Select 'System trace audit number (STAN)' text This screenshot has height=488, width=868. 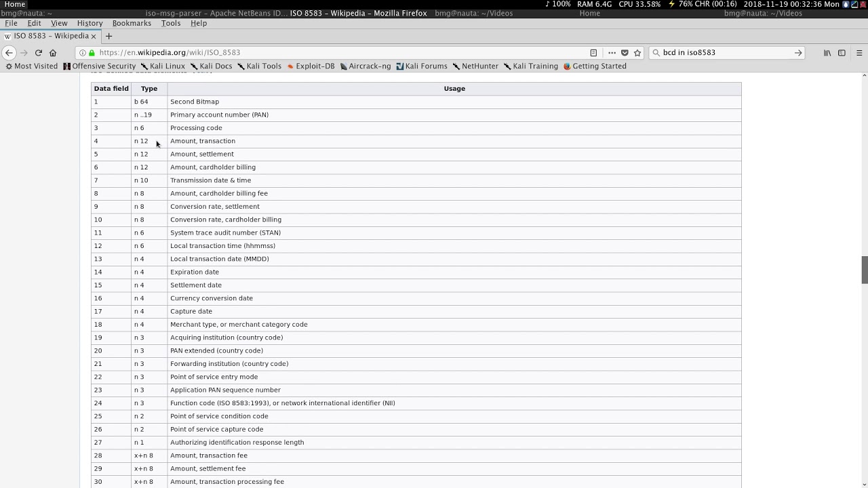click(225, 232)
